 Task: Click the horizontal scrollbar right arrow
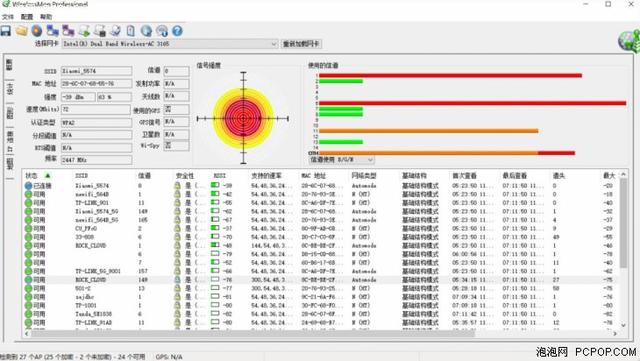[615, 334]
